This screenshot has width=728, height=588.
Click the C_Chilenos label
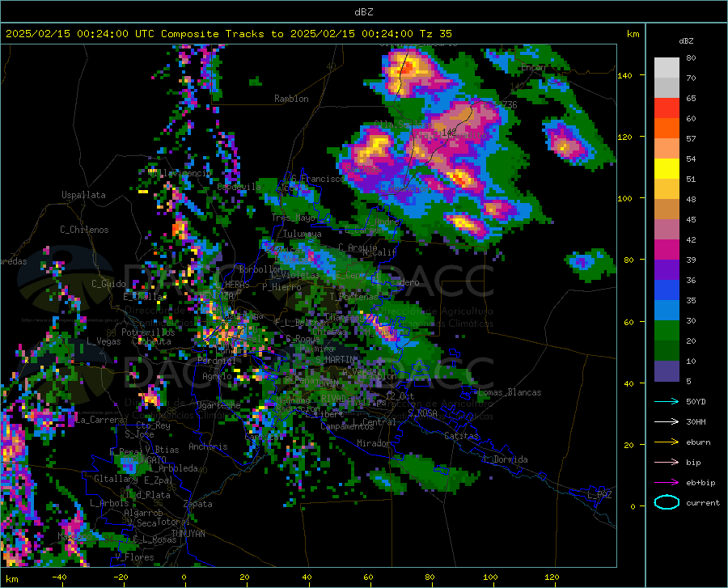coord(84,230)
